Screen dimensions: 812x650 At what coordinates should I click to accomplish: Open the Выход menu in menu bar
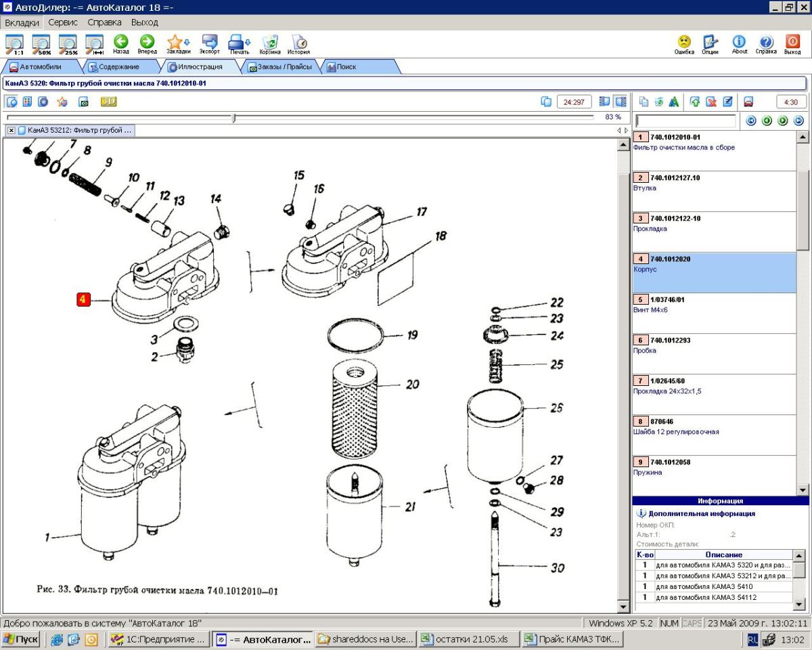point(144,22)
